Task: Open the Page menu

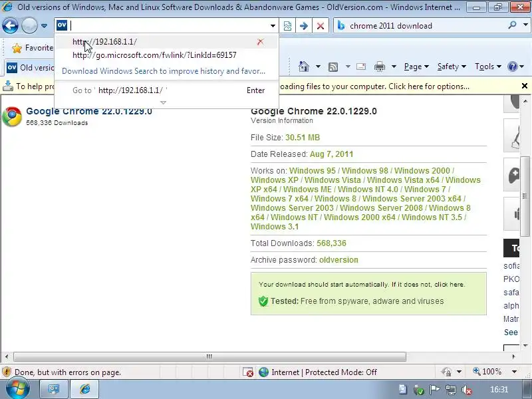Action: tap(416, 66)
